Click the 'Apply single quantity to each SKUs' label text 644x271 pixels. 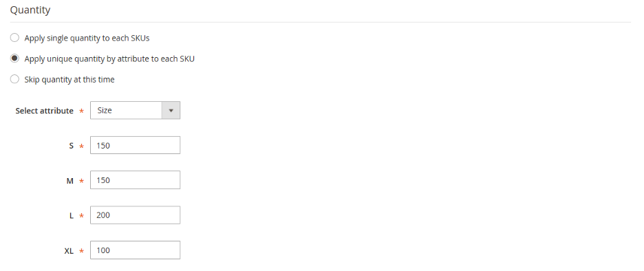[87, 39]
